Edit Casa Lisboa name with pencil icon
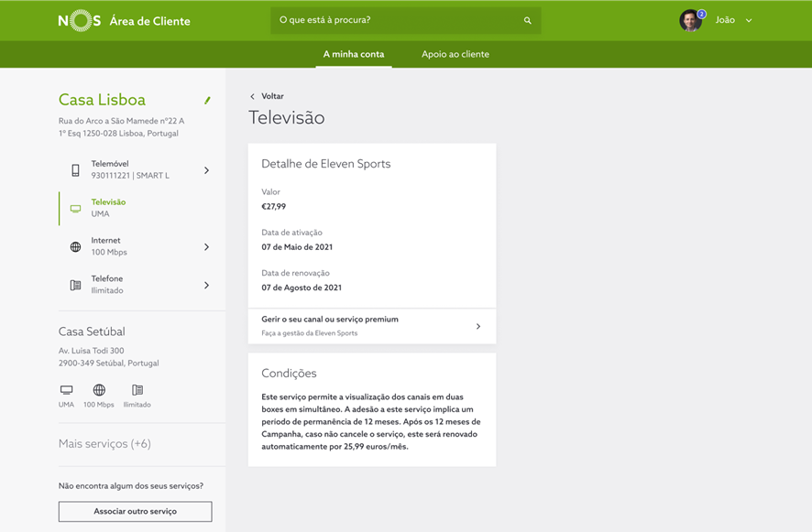The image size is (812, 532). 207,101
